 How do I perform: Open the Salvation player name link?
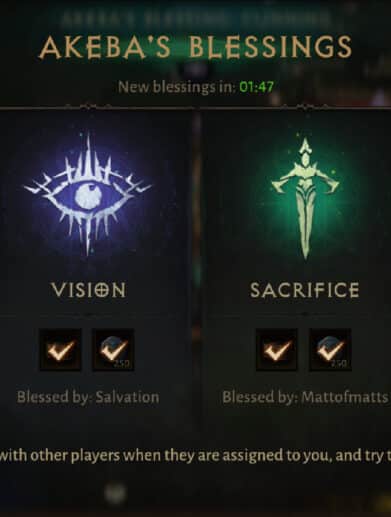point(127,397)
